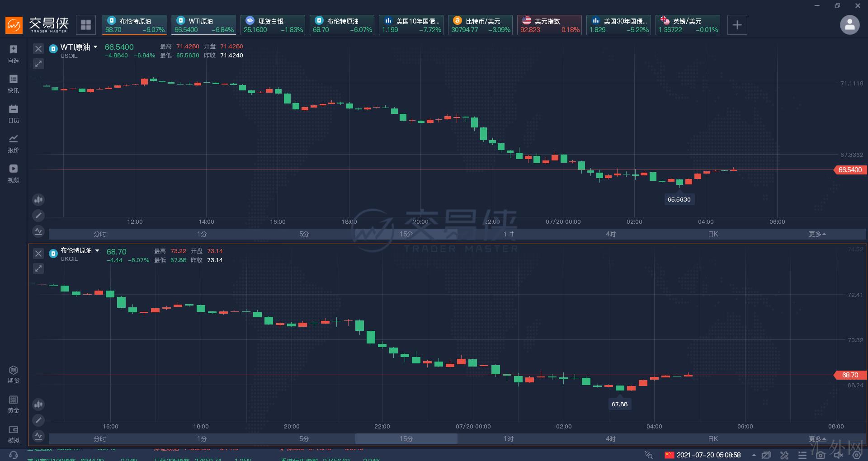Open the candlestick chart type icon in Brent chart
The height and width of the screenshot is (461, 868).
tap(38, 404)
